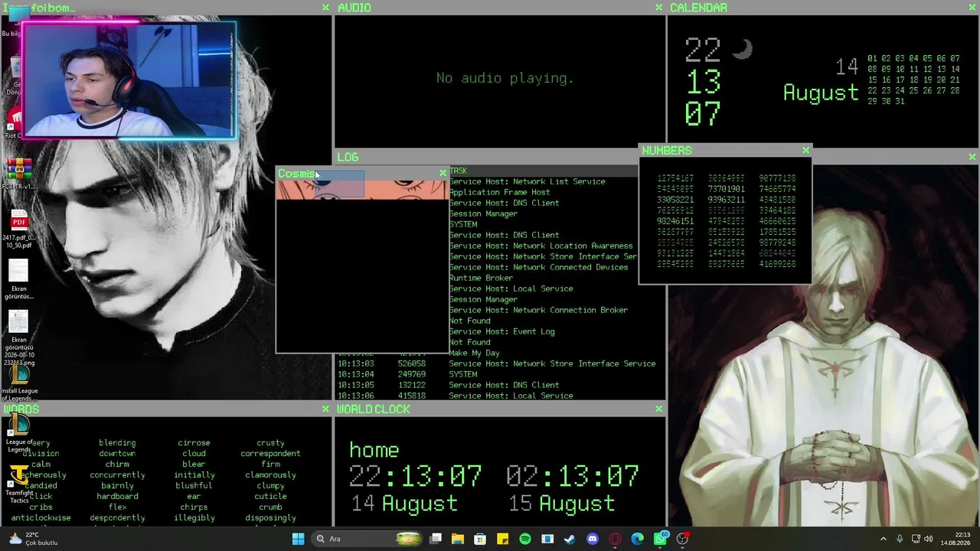This screenshot has height=551, width=980.
Task: Open network settings from the tray icon
Action: 916,539
